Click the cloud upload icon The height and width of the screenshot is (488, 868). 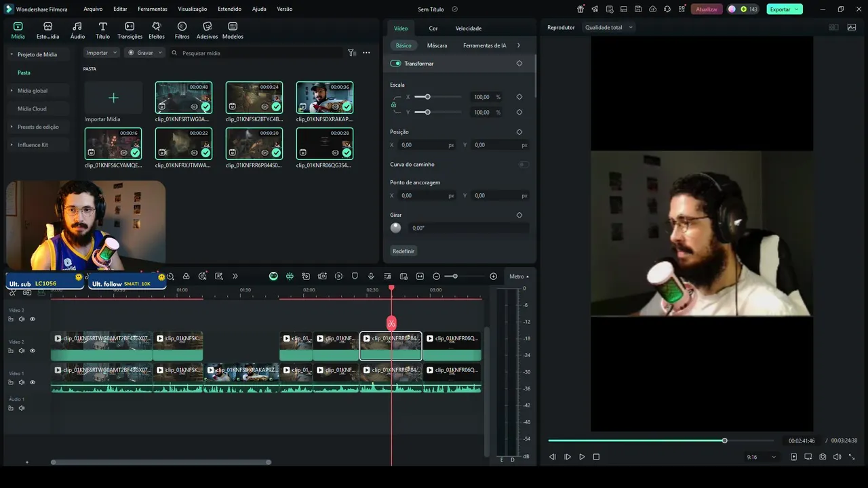point(652,9)
